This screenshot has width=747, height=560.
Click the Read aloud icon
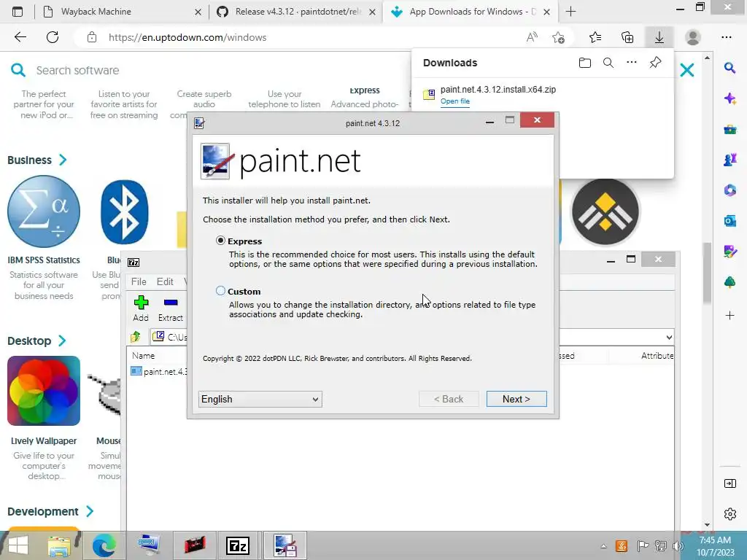tap(532, 37)
